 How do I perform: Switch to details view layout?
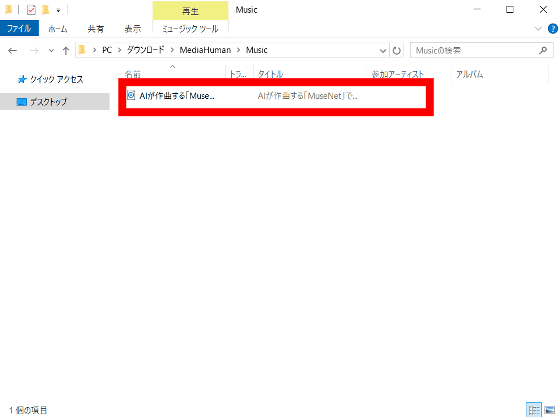tap(534, 410)
